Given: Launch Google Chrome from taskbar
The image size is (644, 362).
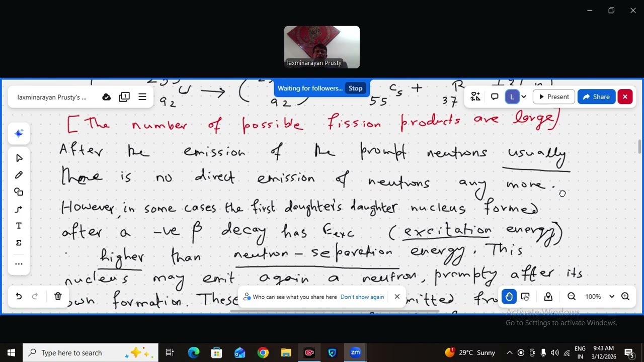Looking at the screenshot, I should coord(263,353).
